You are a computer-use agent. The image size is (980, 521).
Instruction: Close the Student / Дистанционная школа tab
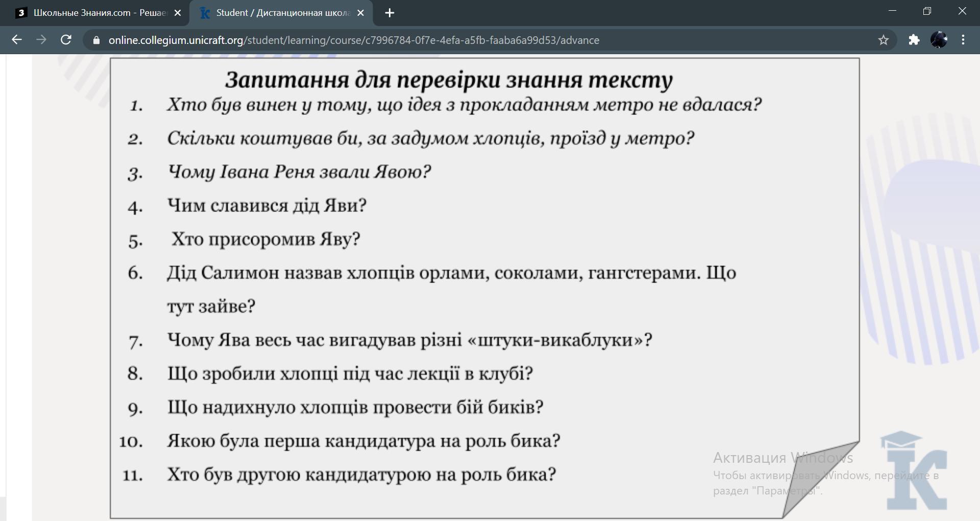click(360, 13)
